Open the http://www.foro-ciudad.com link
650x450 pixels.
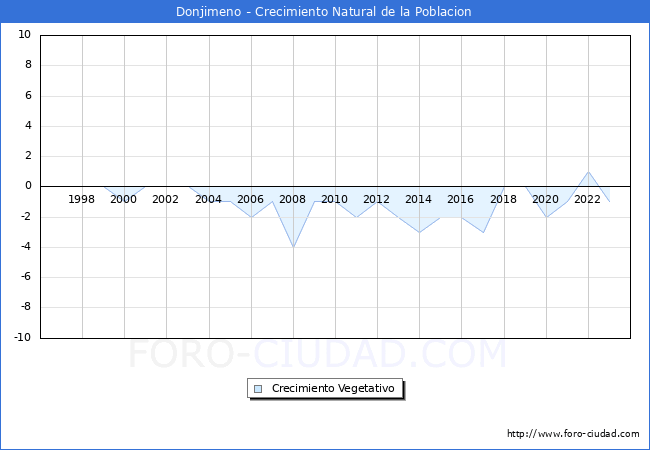pyautogui.click(x=573, y=434)
